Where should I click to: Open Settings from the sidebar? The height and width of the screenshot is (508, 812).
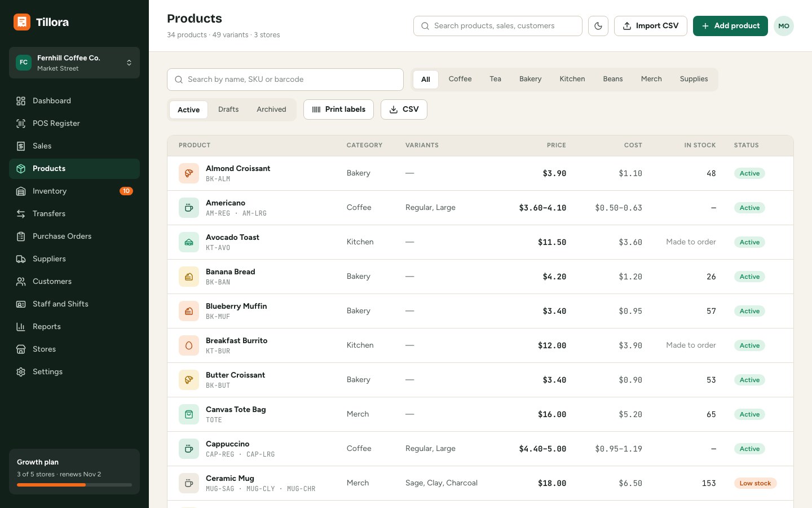(74, 372)
